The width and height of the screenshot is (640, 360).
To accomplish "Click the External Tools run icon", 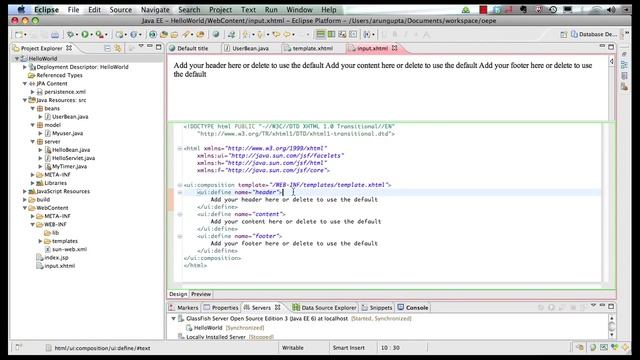I will pyautogui.click(x=99, y=35).
